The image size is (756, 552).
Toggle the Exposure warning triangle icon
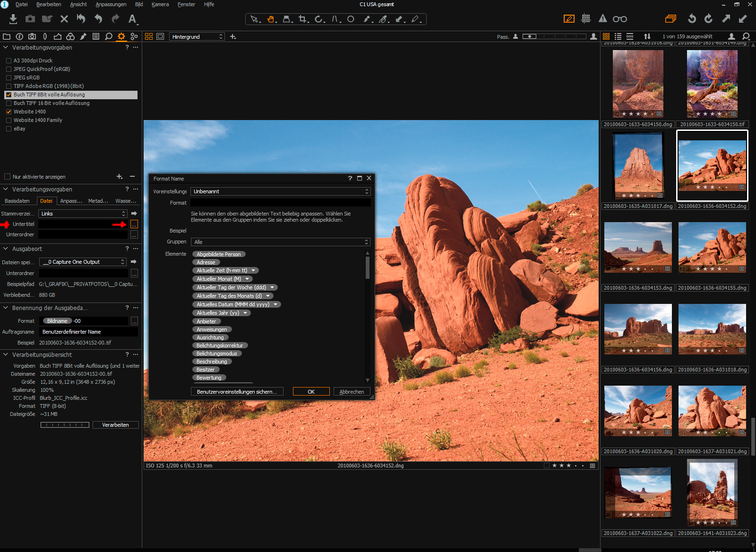[603, 19]
